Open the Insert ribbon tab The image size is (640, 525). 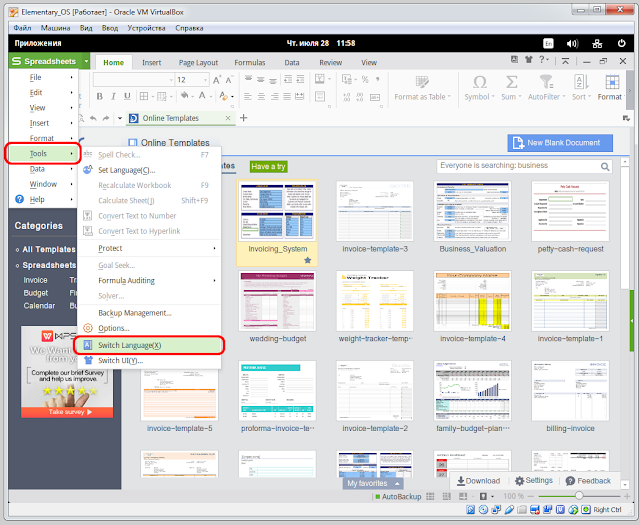(151, 62)
